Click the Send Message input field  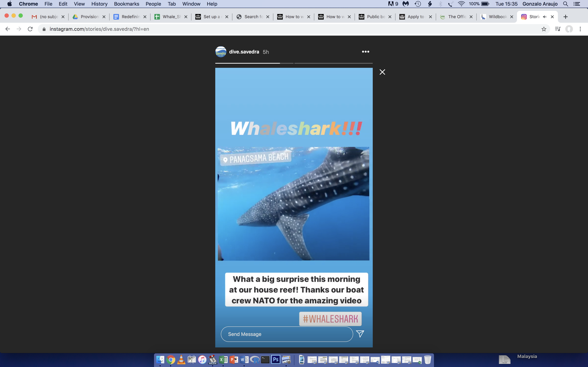(x=287, y=334)
